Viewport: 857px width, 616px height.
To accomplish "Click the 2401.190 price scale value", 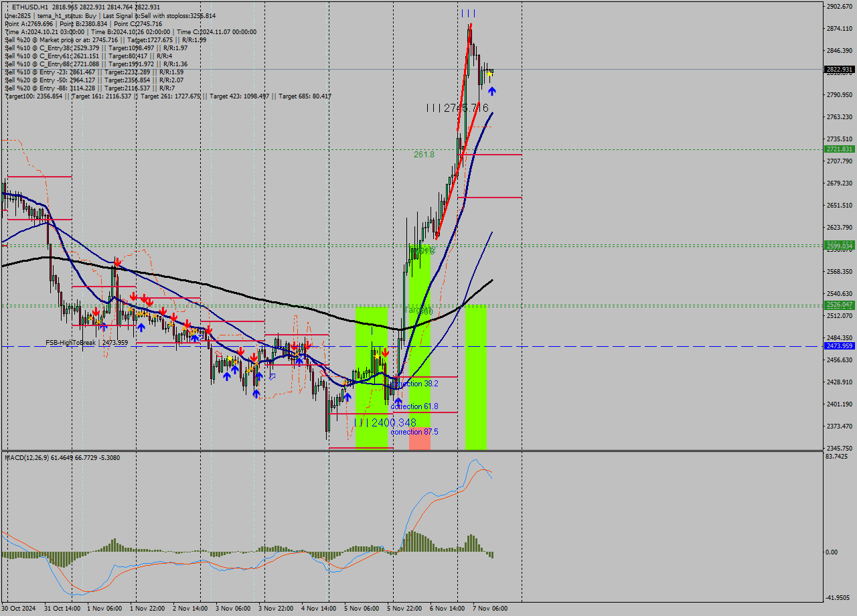I will (840, 404).
